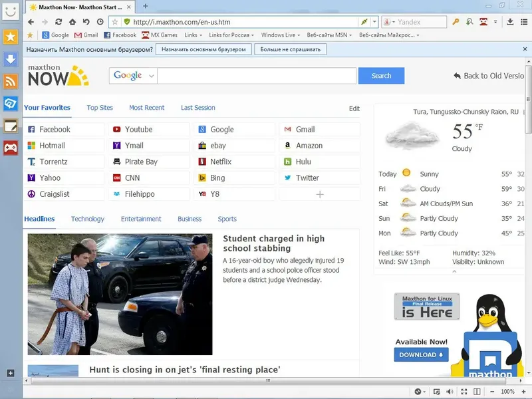Open the SkyNote notes sidebar icon
The width and height of the screenshot is (532, 399).
pos(11,126)
